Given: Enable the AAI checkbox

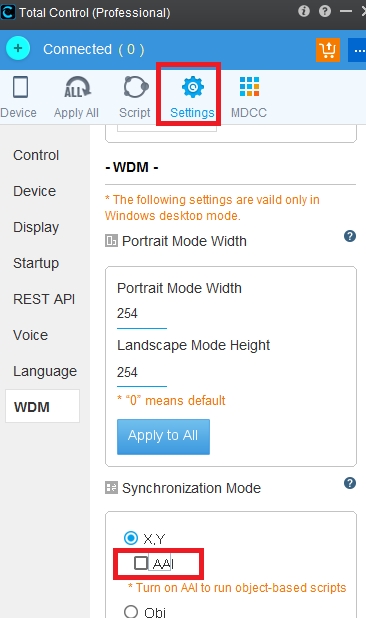Looking at the screenshot, I should point(141,563).
